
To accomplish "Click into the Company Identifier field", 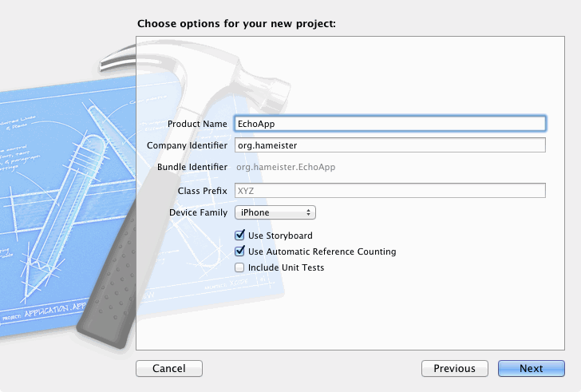I will (x=389, y=145).
